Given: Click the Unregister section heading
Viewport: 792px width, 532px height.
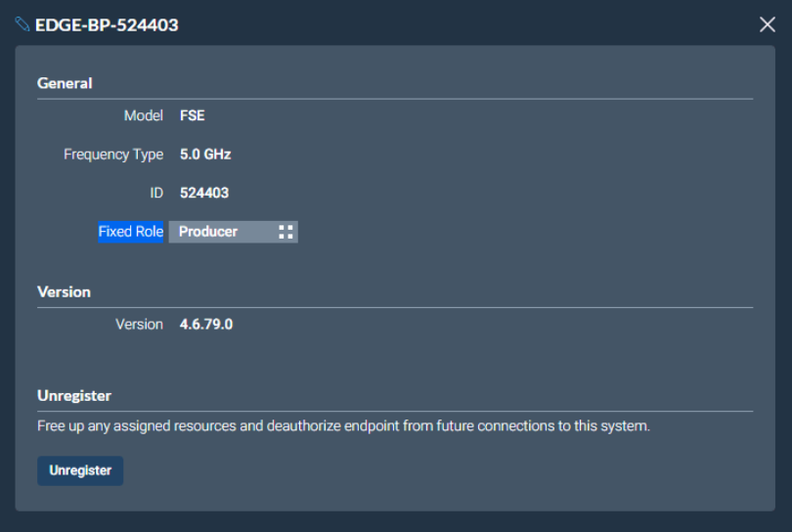Looking at the screenshot, I should [74, 396].
